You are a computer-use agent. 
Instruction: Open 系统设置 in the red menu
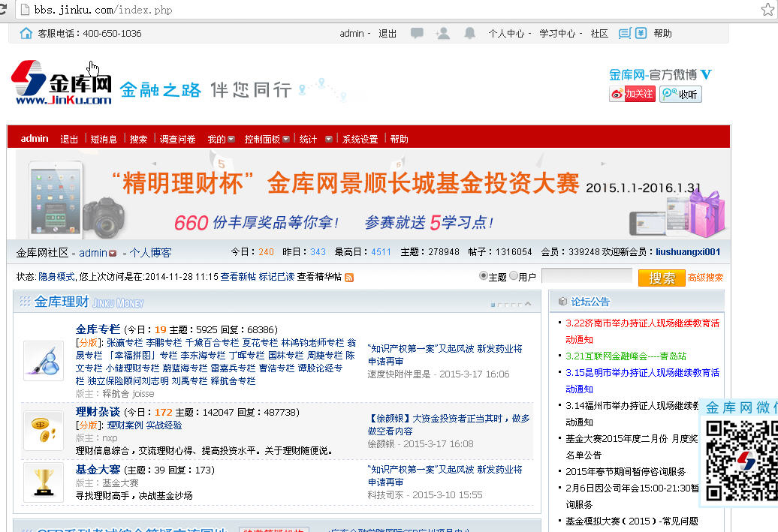point(360,140)
